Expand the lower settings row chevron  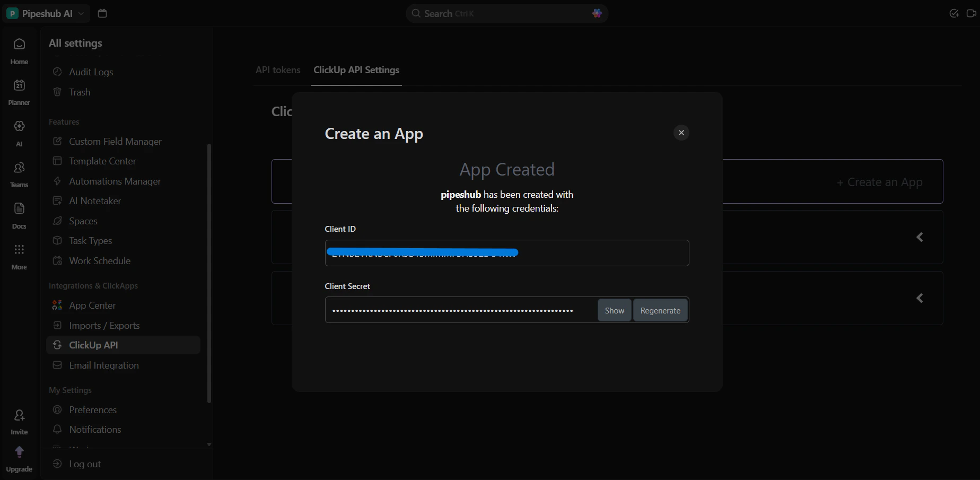pos(920,298)
